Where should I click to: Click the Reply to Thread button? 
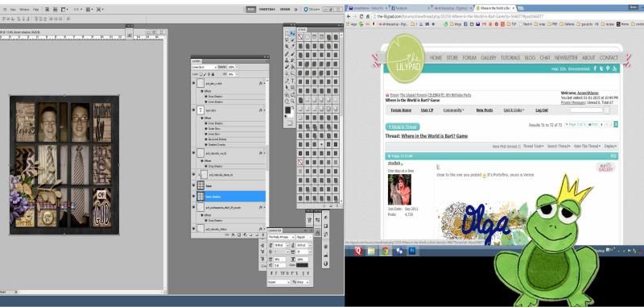pyautogui.click(x=402, y=127)
